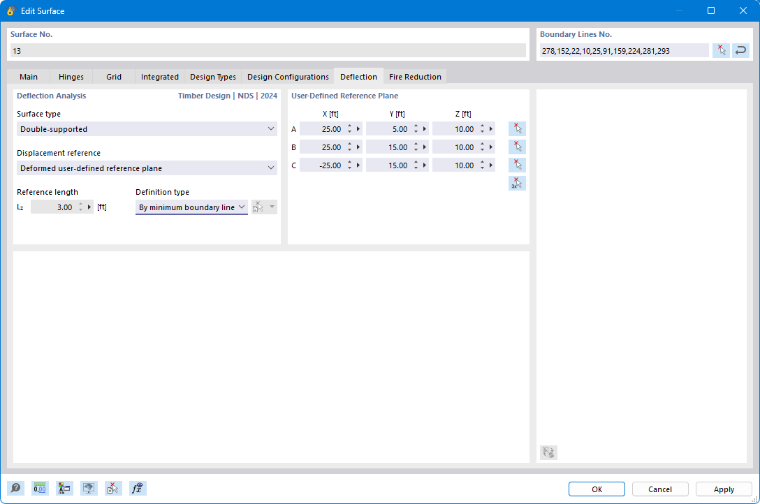760x504 pixels.
Task: Open arrow menu for B Z value
Action: point(491,147)
